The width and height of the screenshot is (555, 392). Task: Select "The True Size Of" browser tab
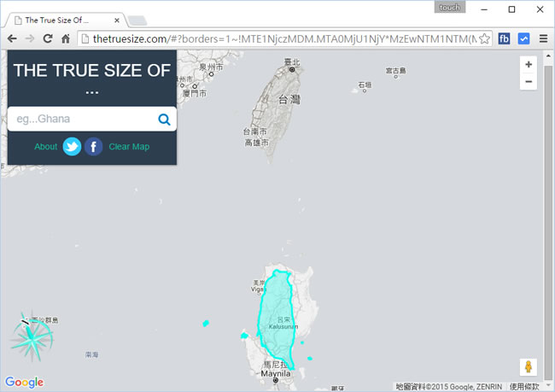click(x=58, y=19)
